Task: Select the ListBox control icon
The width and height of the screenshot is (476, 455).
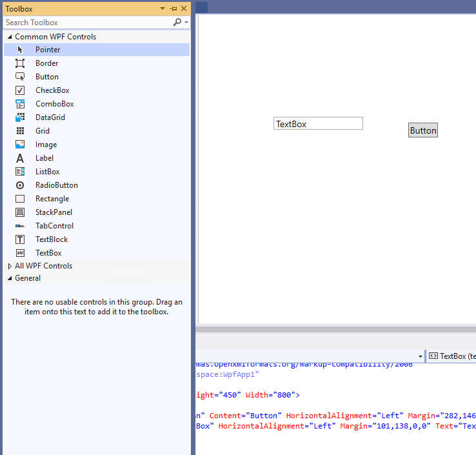Action: (20, 172)
